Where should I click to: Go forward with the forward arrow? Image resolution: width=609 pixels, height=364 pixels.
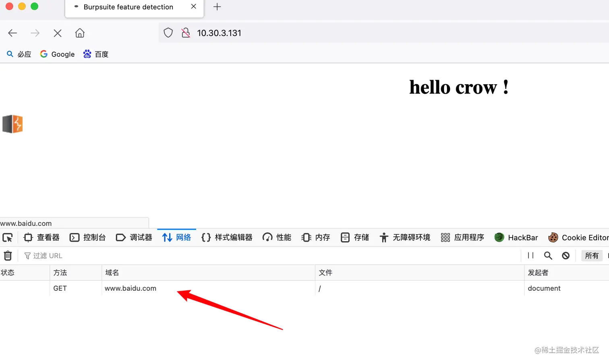[35, 33]
